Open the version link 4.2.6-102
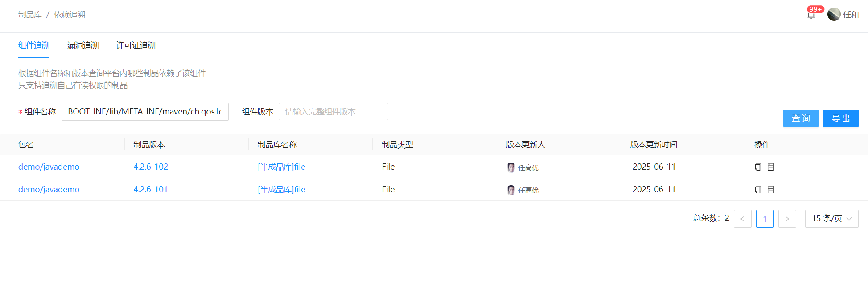868x301 pixels. point(151,167)
